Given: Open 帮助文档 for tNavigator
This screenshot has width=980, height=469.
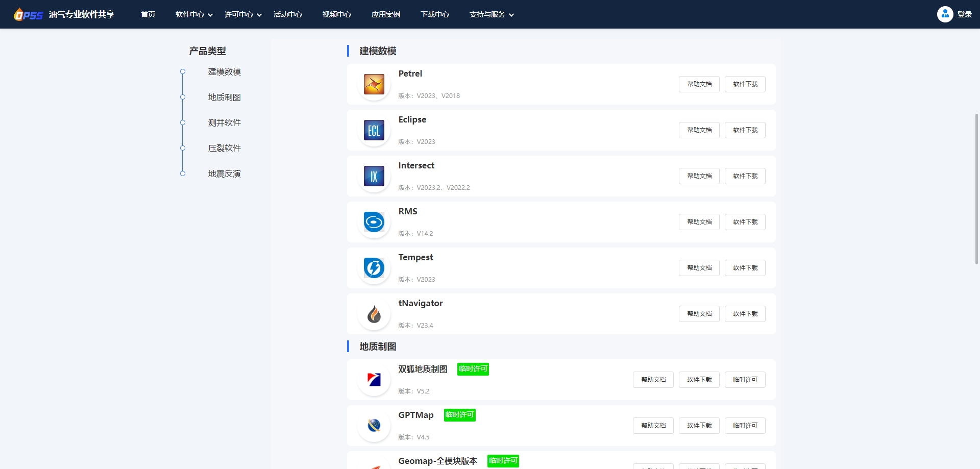Looking at the screenshot, I should (699, 314).
